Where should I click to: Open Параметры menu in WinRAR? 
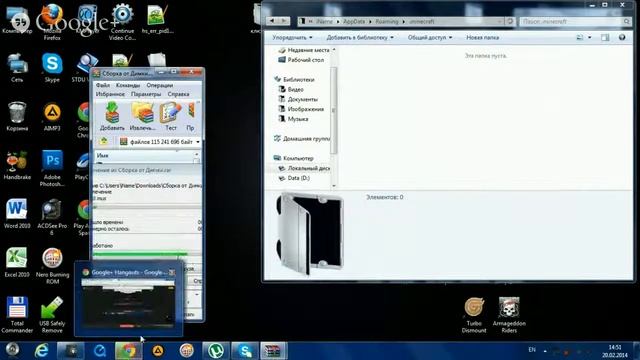(146, 94)
